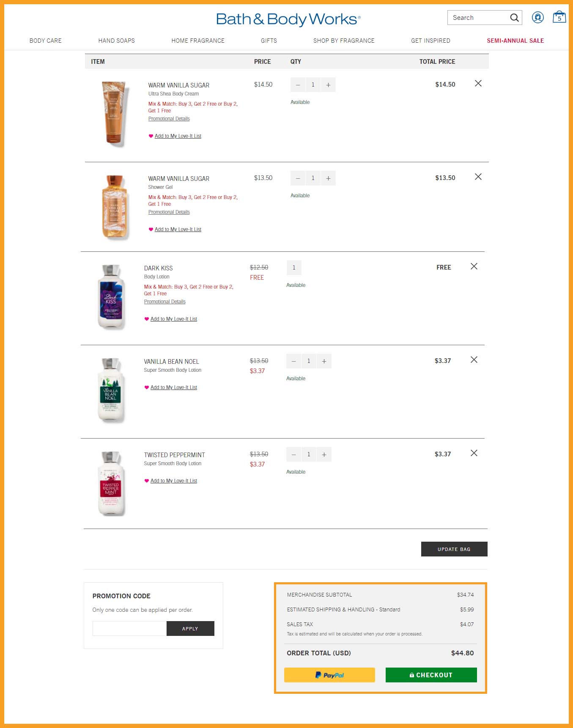Open the account profile icon

(x=537, y=17)
